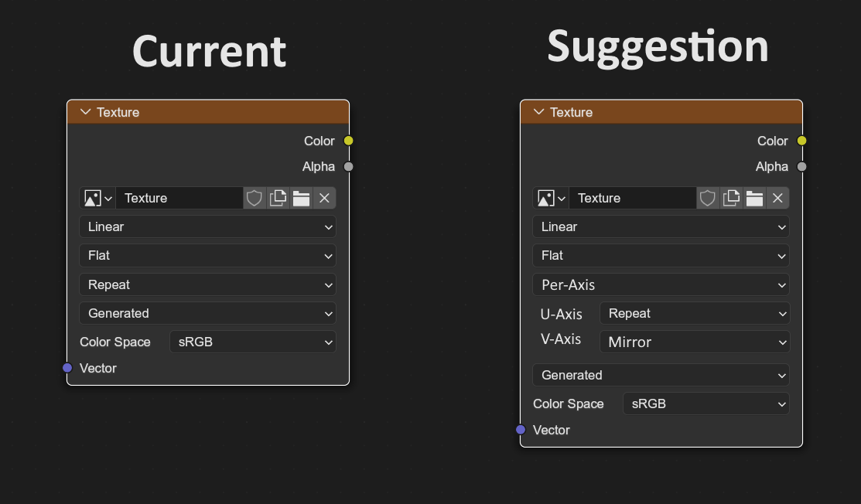Open the U-Axis Repeat dropdown
The width and height of the screenshot is (861, 504).
pos(695,313)
